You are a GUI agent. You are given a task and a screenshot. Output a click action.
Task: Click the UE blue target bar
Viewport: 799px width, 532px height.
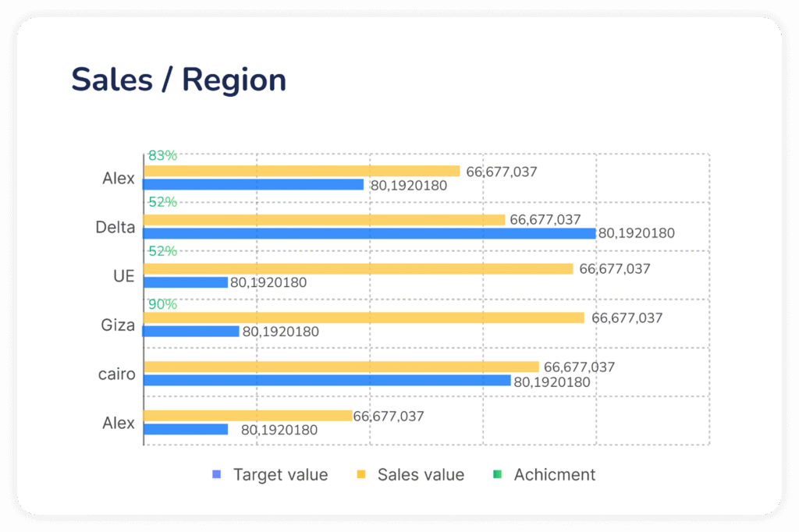(186, 282)
